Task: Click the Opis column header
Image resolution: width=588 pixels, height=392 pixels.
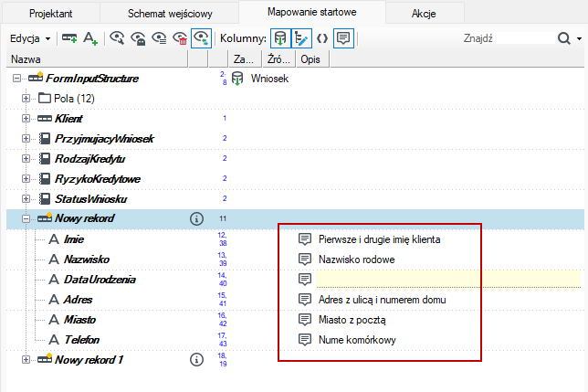Action: coord(313,59)
